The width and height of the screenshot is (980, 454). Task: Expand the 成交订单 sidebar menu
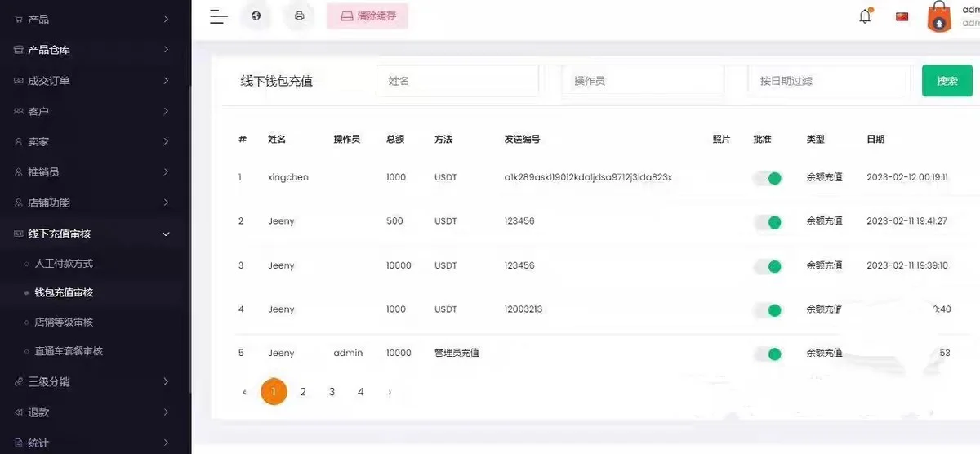coord(90,81)
